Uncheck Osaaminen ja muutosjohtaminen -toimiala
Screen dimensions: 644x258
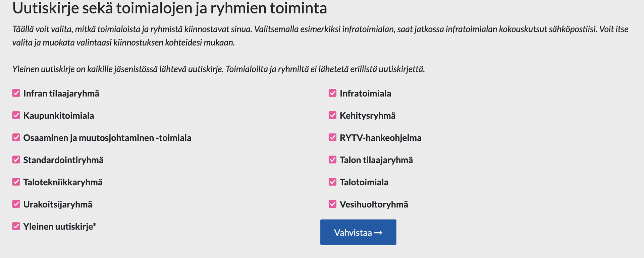click(16, 137)
